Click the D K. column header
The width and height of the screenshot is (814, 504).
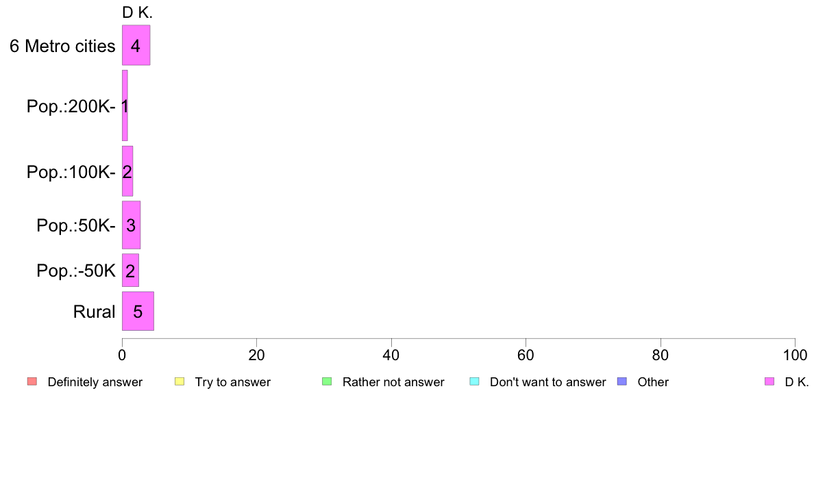click(137, 12)
